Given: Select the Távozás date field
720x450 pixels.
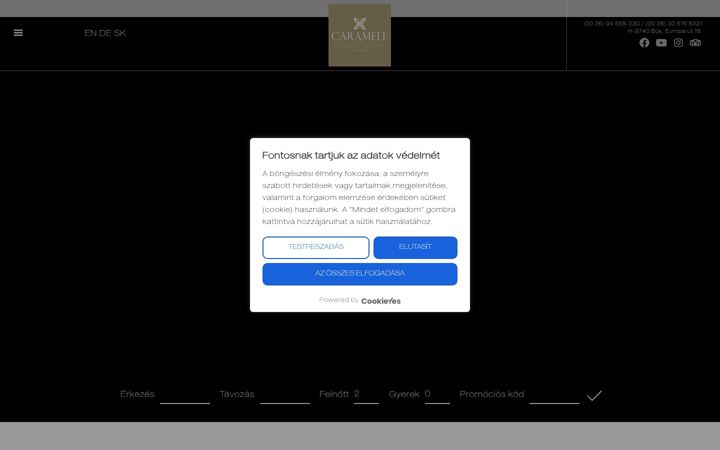Looking at the screenshot, I should [x=285, y=395].
